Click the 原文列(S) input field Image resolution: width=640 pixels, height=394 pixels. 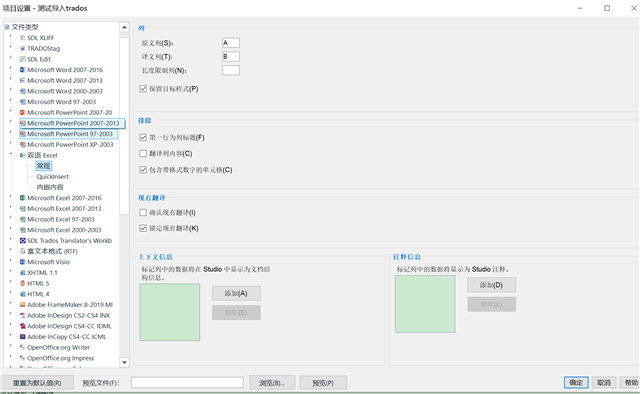coord(231,43)
